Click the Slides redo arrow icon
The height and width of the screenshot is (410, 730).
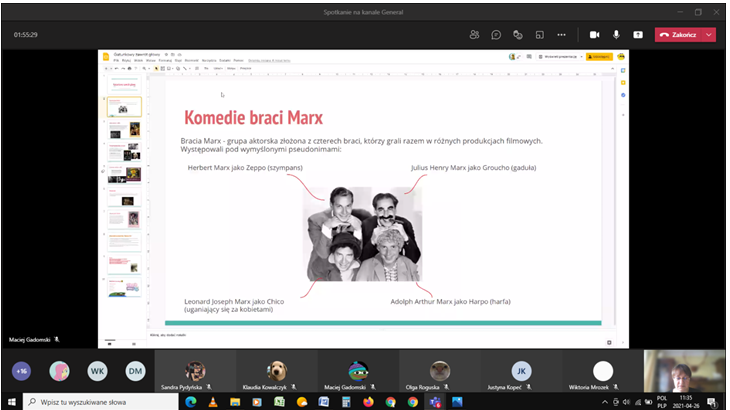[x=123, y=68]
